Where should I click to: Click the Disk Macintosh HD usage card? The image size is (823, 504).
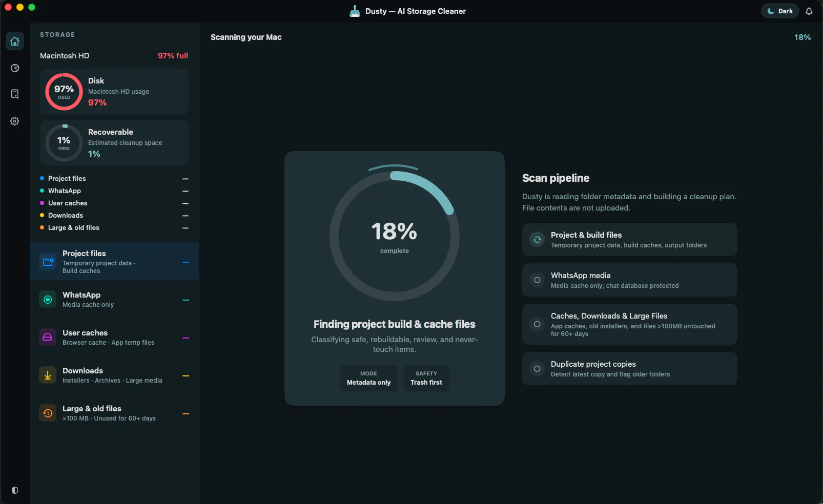pyautogui.click(x=114, y=92)
